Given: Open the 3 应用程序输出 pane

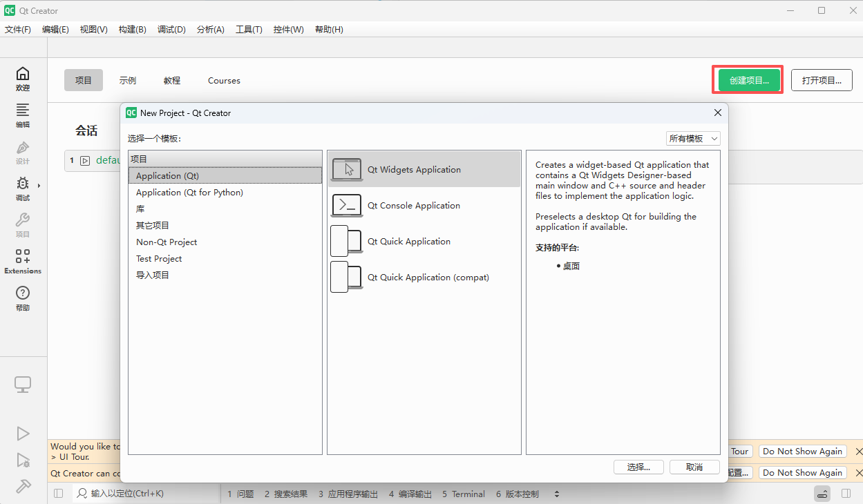Looking at the screenshot, I should 348,494.
